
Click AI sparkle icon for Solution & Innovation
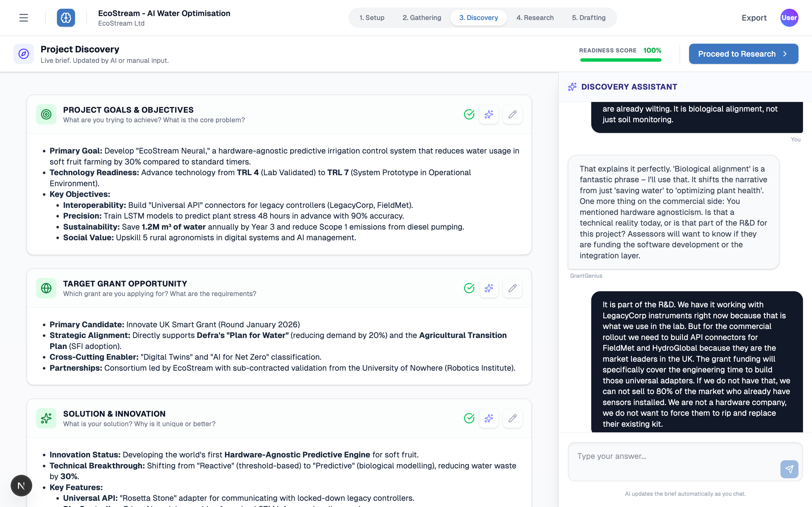coord(489,418)
